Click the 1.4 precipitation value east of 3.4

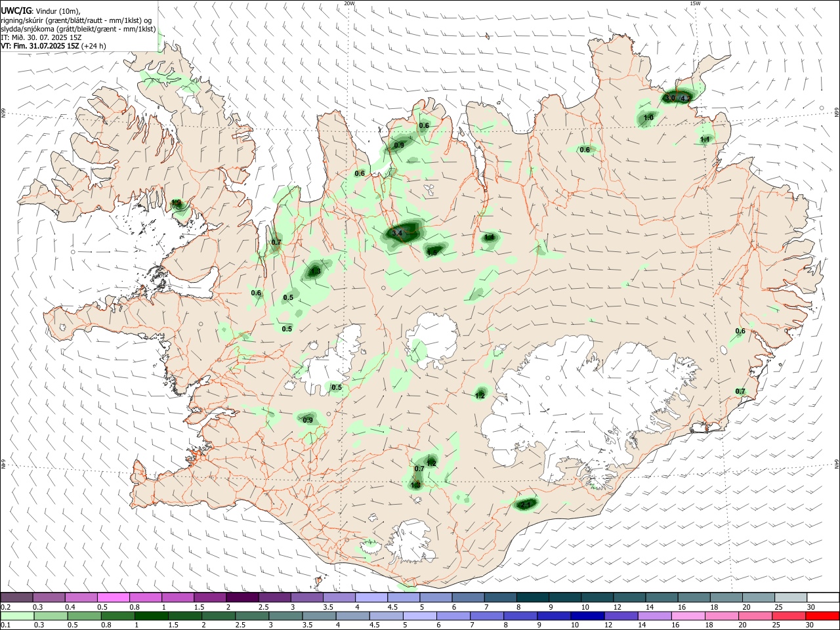[489, 237]
